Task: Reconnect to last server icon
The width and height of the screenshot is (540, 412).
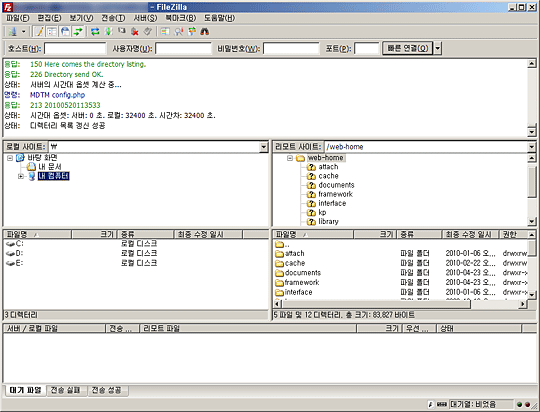Action: coord(148,32)
